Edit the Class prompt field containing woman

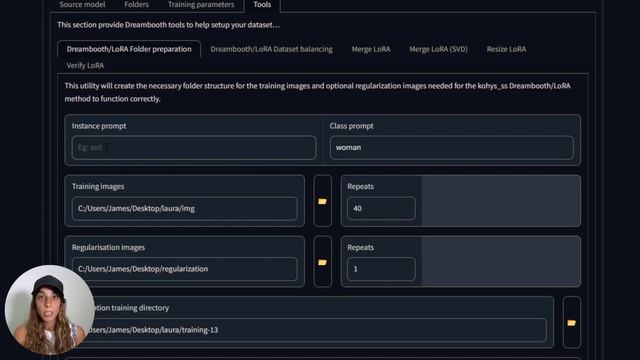pyautogui.click(x=452, y=147)
